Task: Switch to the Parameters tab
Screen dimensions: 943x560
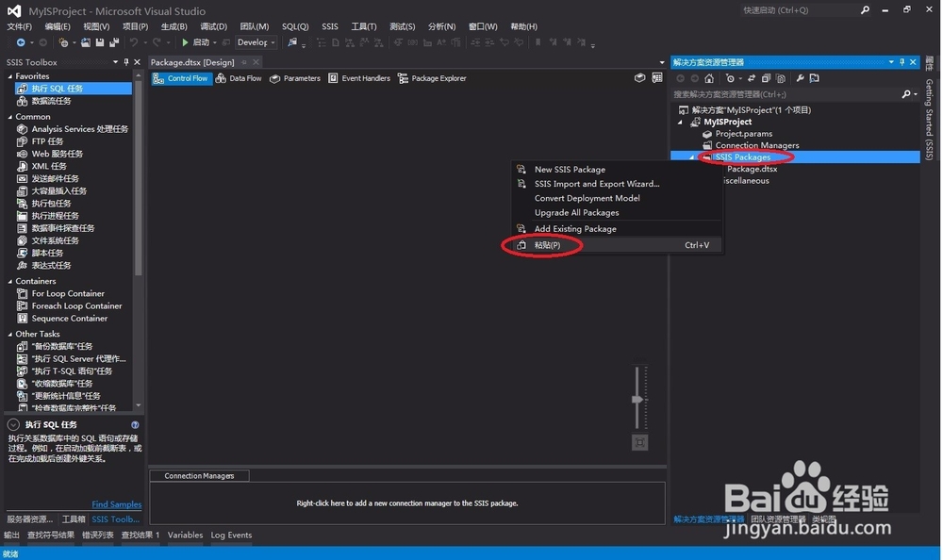Action: 294,78
